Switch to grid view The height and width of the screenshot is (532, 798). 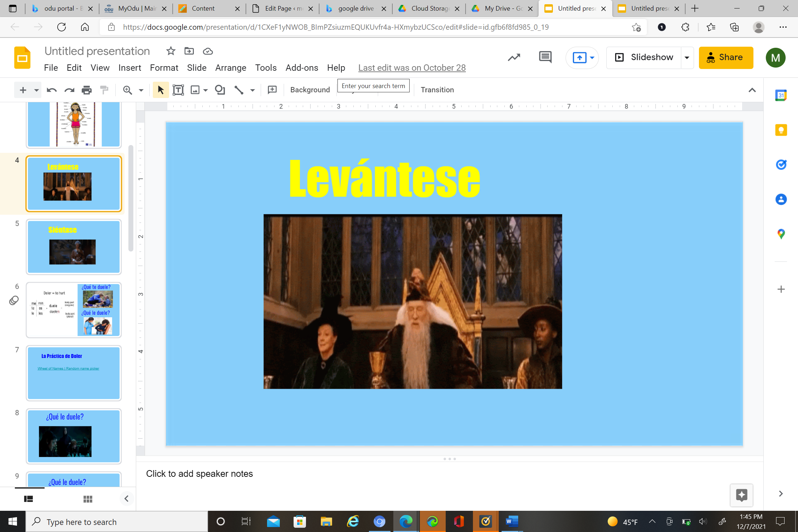(88, 499)
